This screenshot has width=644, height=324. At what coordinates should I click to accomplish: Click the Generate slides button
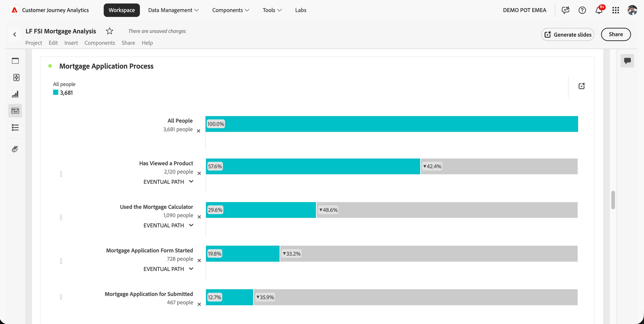coord(567,35)
